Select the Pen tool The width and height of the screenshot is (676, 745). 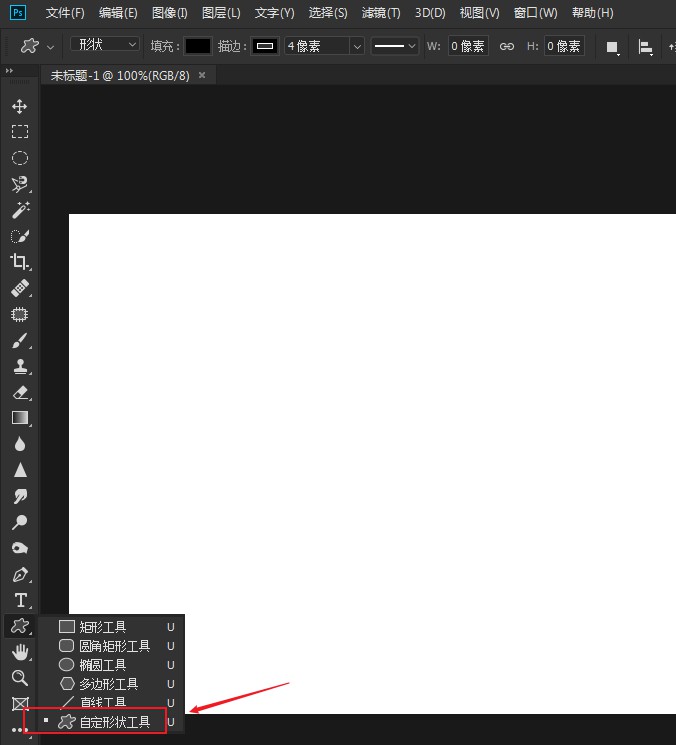point(20,575)
